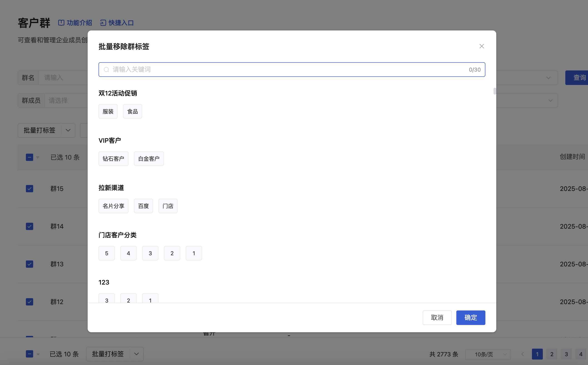
Task: Uncheck the 群15 row checkbox
Action: pos(30,189)
